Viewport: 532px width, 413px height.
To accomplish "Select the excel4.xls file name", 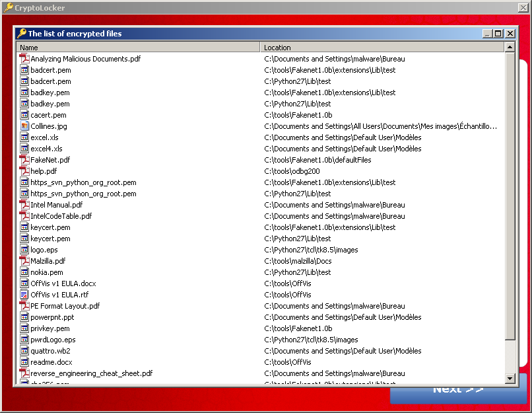I will [46, 149].
